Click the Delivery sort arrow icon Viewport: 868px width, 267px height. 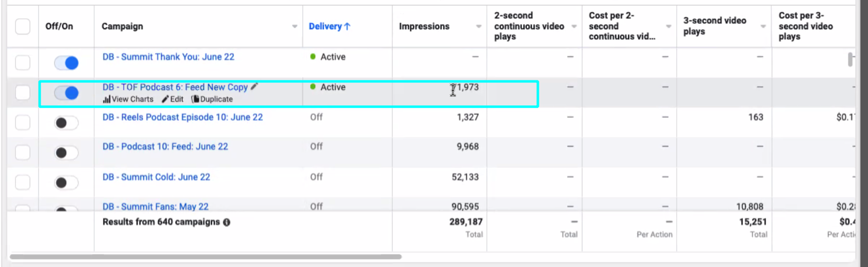point(347,26)
